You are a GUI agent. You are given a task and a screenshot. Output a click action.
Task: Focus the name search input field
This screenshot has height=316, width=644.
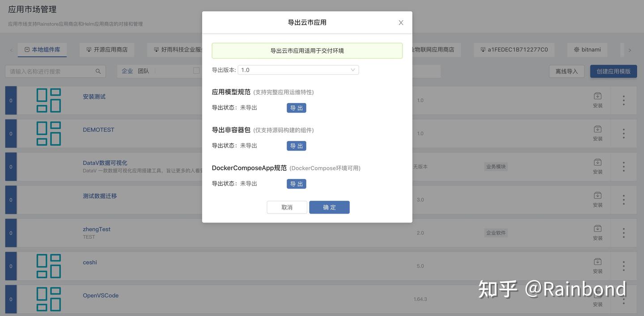click(x=55, y=71)
